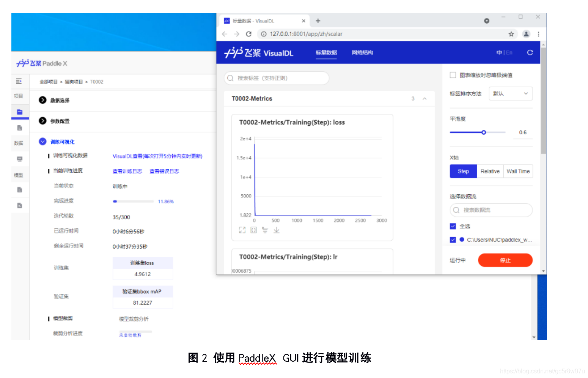Click the 验证集bbox mAP value 81.2227
This screenshot has width=588, height=378.
click(143, 303)
